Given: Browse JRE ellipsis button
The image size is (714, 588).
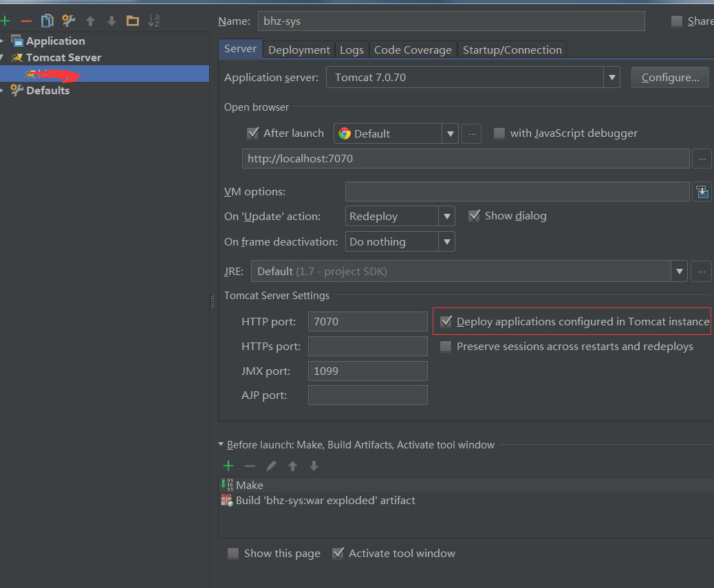Looking at the screenshot, I should point(701,272).
